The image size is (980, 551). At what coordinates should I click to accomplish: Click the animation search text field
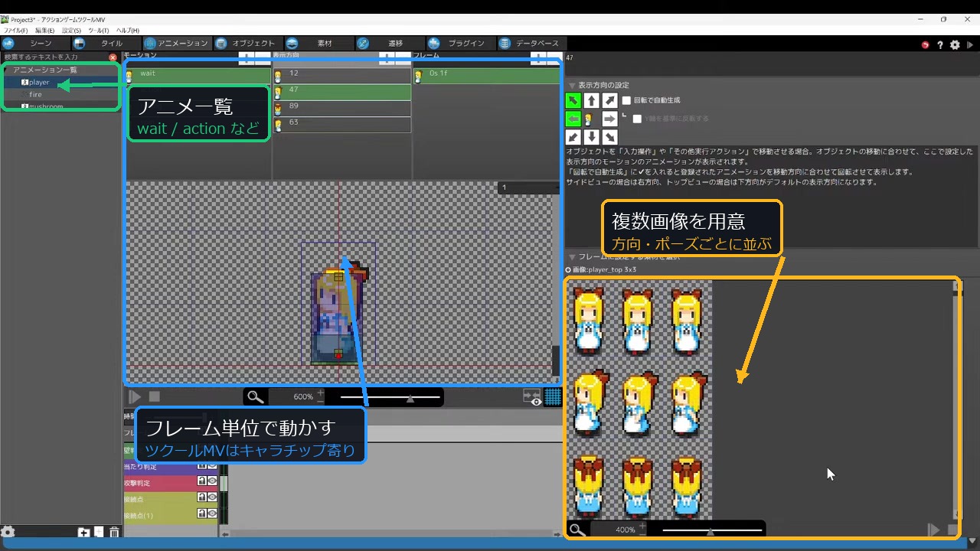[x=55, y=57]
